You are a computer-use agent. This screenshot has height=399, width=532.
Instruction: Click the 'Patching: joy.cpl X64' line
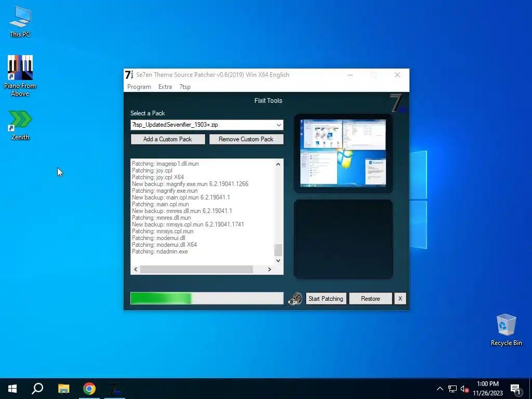(158, 177)
